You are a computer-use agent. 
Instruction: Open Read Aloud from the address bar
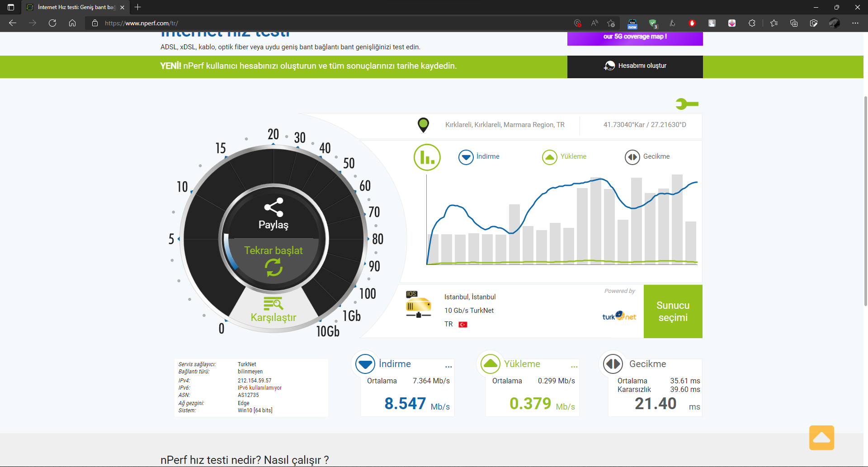tap(594, 23)
